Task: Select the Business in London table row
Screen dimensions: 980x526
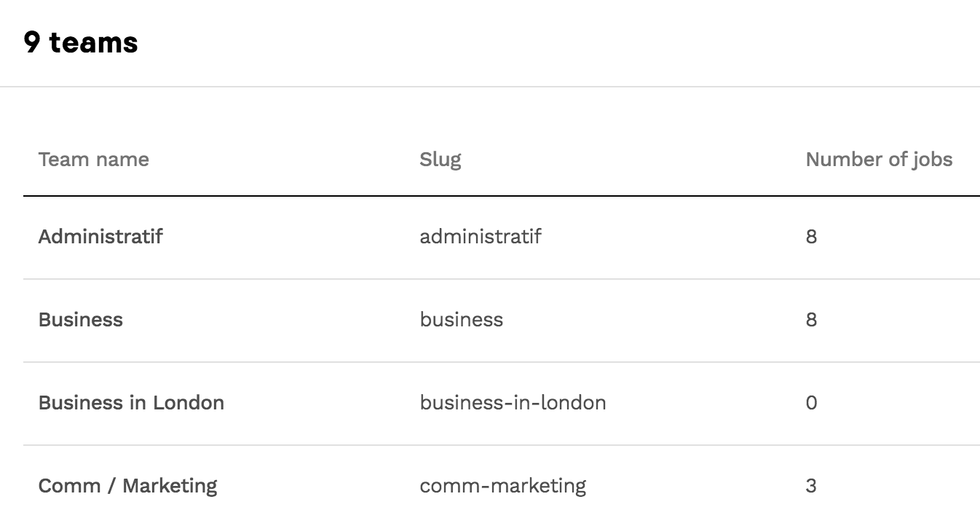Action: (692, 404)
